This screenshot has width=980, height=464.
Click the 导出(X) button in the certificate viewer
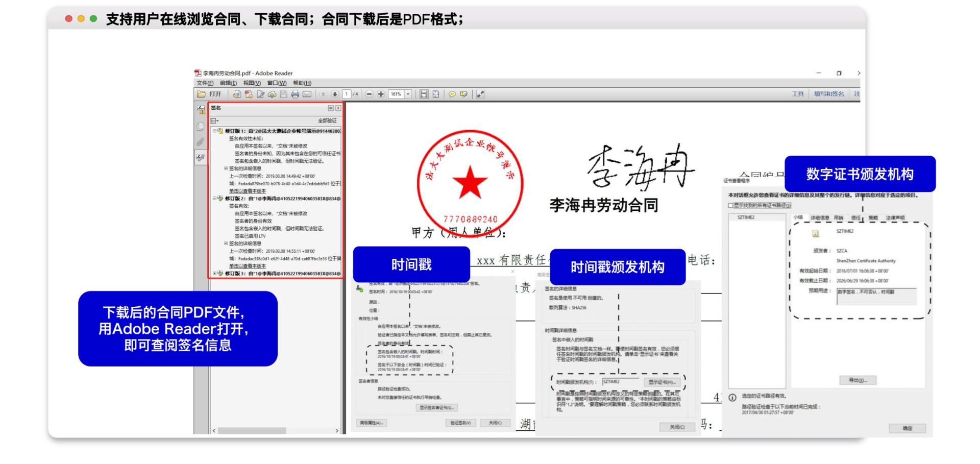click(857, 380)
